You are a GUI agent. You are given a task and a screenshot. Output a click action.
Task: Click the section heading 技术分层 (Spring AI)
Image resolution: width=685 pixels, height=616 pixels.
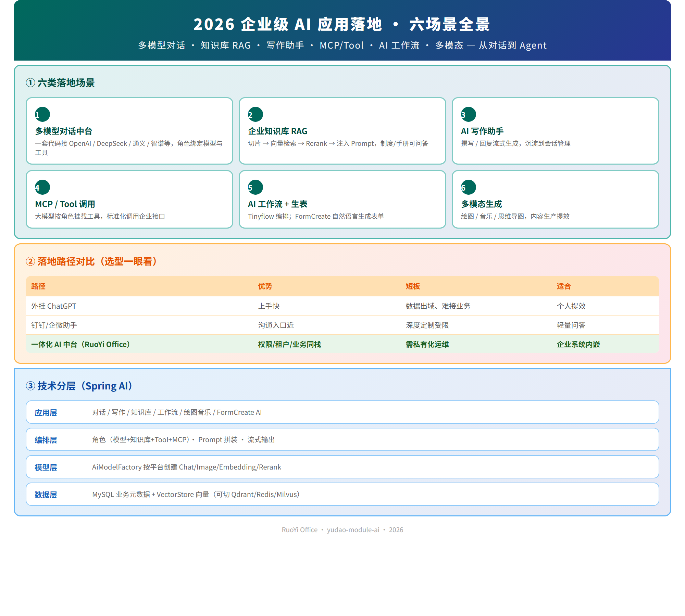point(79,386)
